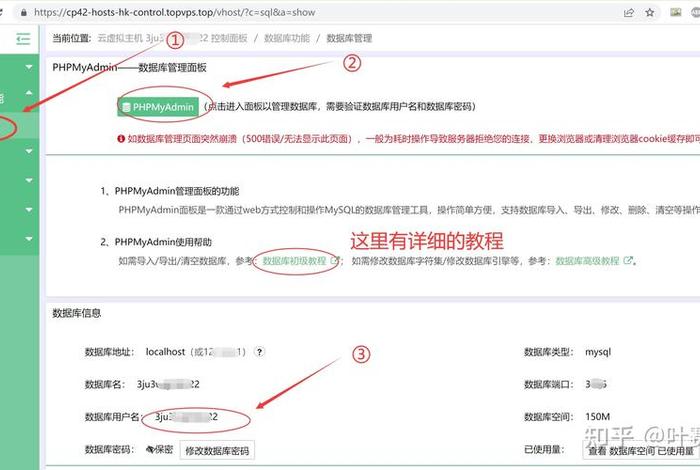Bookmark this page with the star icon
The width and height of the screenshot is (700, 470).
pyautogui.click(x=650, y=12)
